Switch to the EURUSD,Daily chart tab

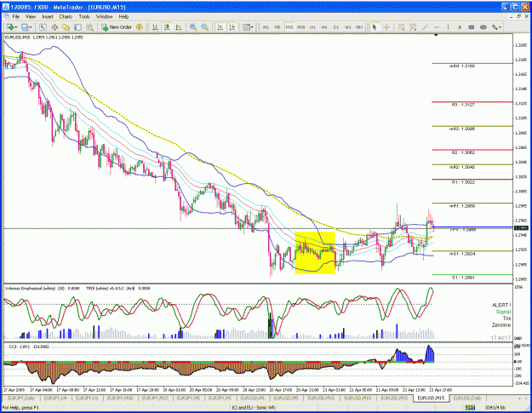click(x=467, y=398)
